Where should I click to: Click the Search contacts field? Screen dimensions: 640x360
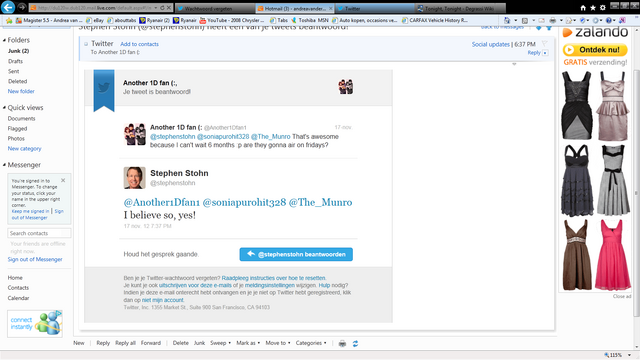click(39, 233)
